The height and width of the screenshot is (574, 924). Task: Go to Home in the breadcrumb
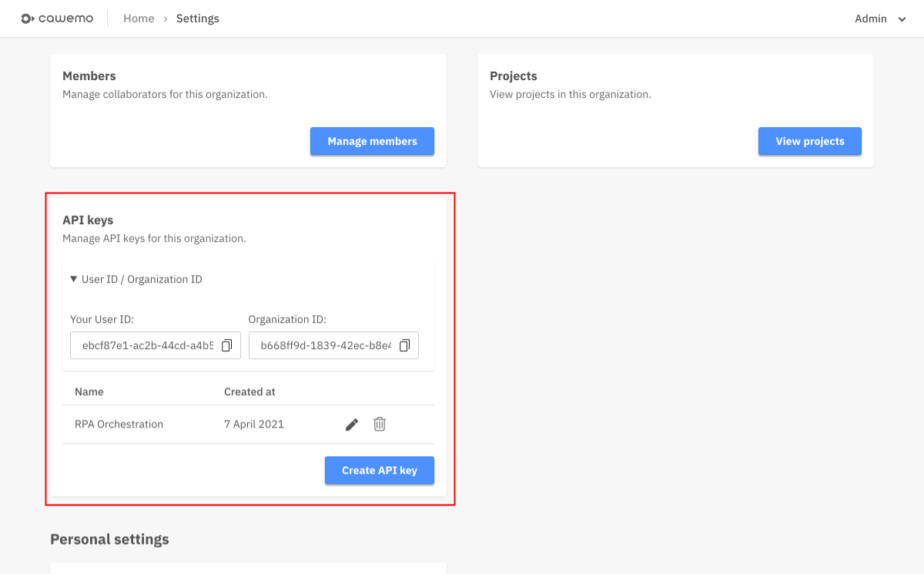139,18
